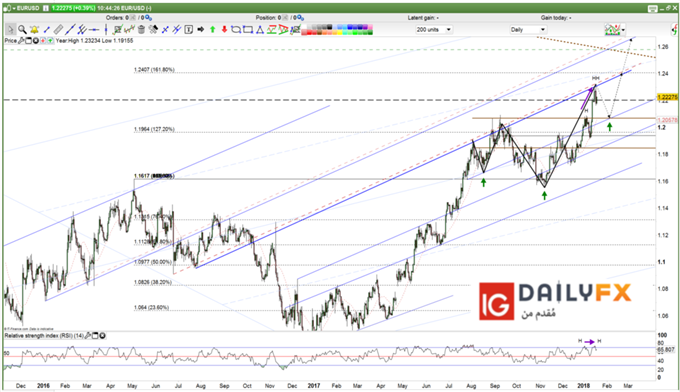The height and width of the screenshot is (392, 680).
Task: Open Price settings wrench icon
Action: [x=21, y=41]
